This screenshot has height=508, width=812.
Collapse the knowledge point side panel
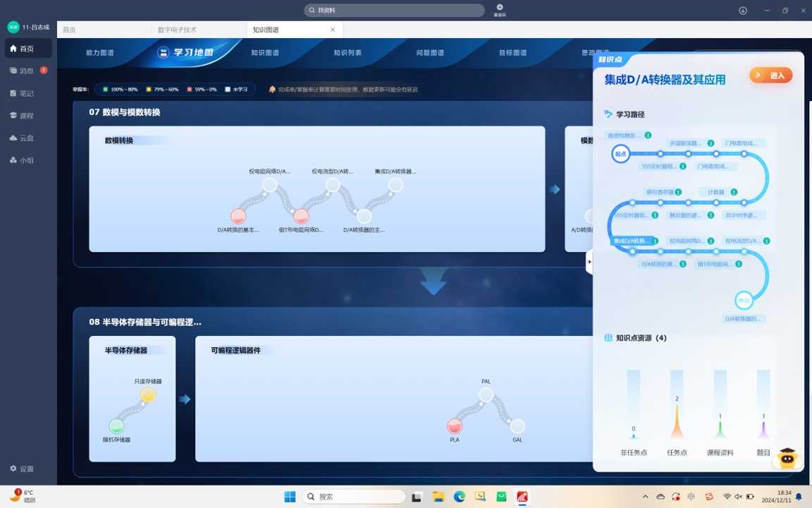(x=589, y=262)
